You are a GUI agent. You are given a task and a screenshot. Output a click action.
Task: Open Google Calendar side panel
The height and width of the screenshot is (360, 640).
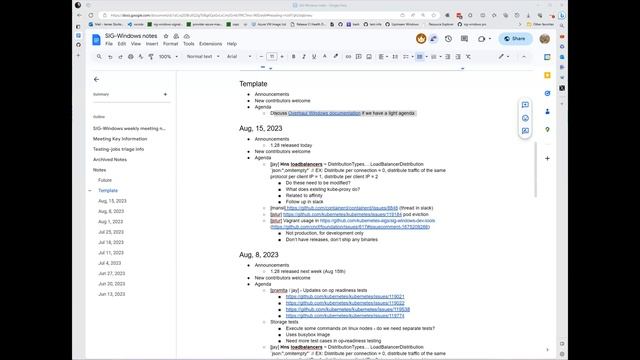coord(547,57)
